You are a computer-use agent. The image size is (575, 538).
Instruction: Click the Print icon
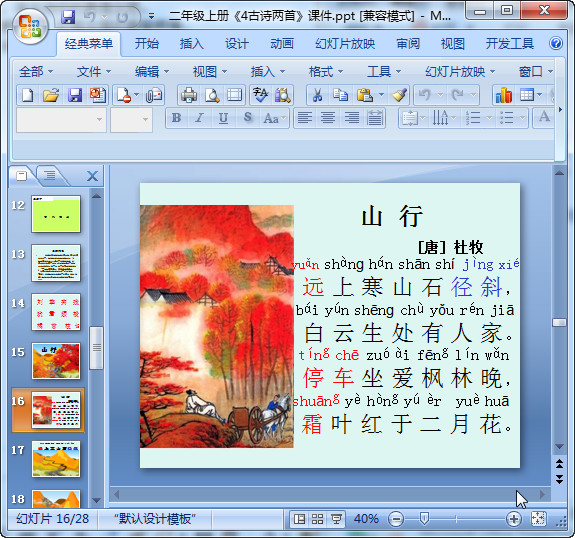(189, 95)
